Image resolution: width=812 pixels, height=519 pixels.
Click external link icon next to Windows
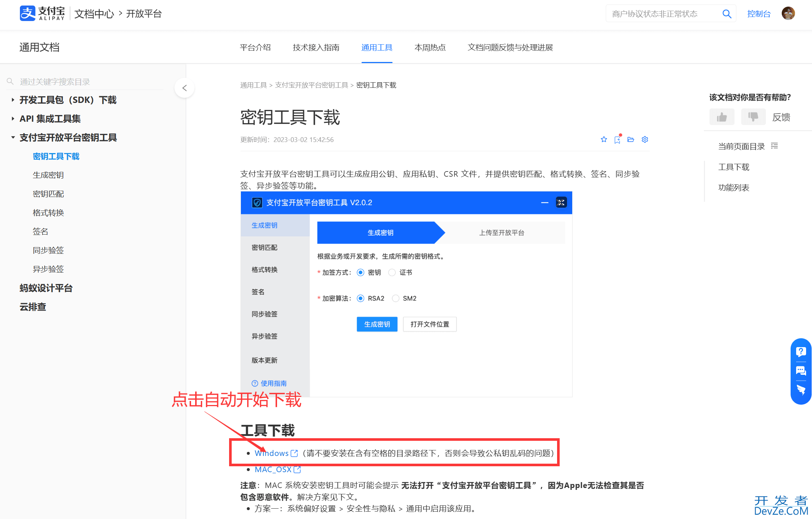click(294, 453)
